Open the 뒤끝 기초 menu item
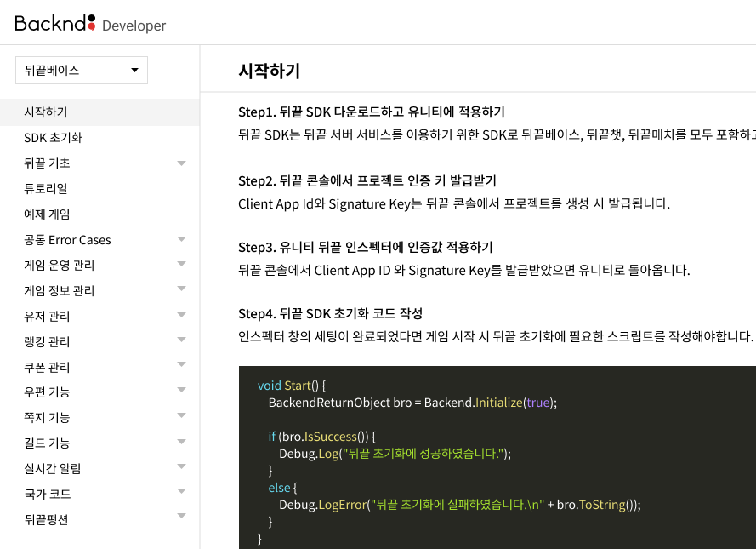This screenshot has width=756, height=549. [x=47, y=163]
